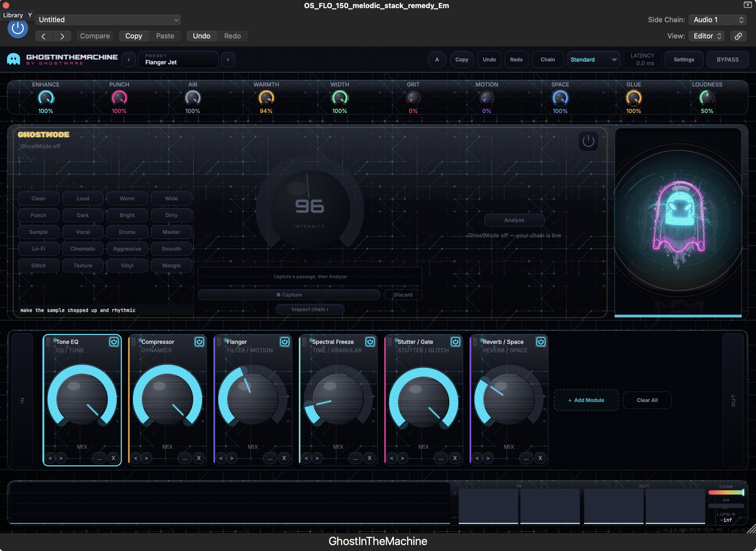Remove the Flanger module with X
This screenshot has width=756, height=551.
(x=284, y=458)
